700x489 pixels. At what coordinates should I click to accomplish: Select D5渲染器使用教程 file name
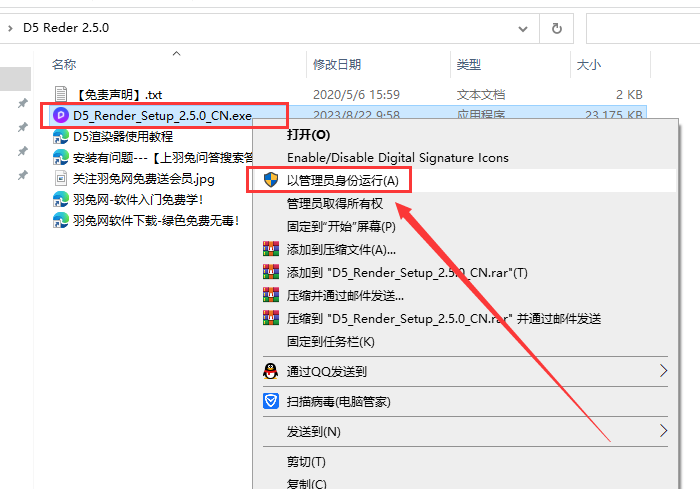(123, 137)
